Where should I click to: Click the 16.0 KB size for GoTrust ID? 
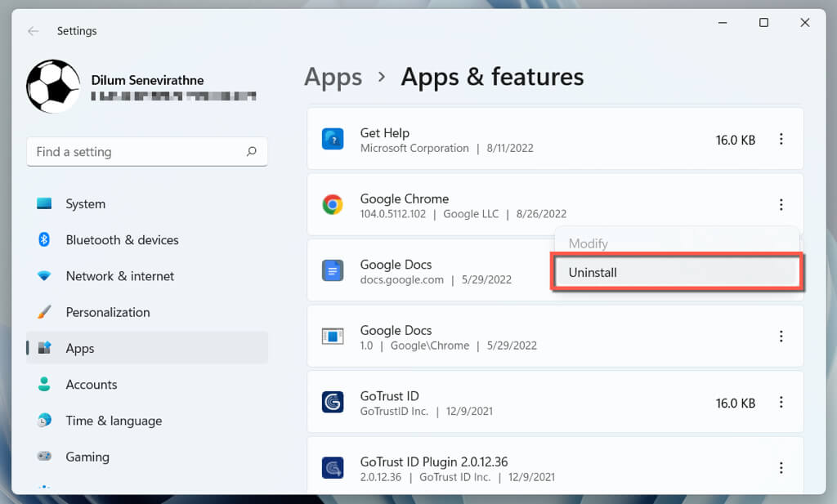click(x=736, y=403)
